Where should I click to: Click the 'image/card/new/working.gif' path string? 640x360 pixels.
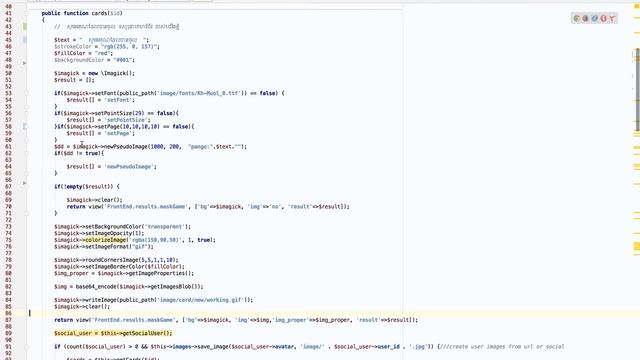pos(201,300)
